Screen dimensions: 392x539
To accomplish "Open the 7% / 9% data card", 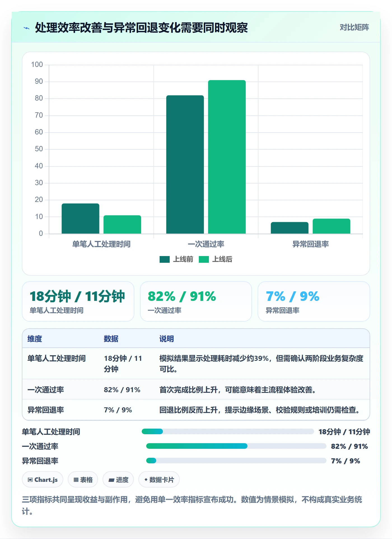I will [314, 301].
